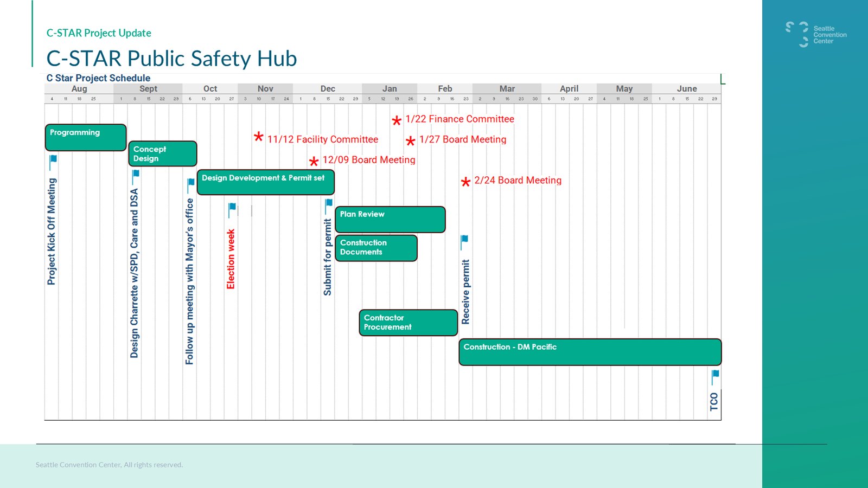
Task: Click the C Star Project Schedule heading
Action: (98, 78)
